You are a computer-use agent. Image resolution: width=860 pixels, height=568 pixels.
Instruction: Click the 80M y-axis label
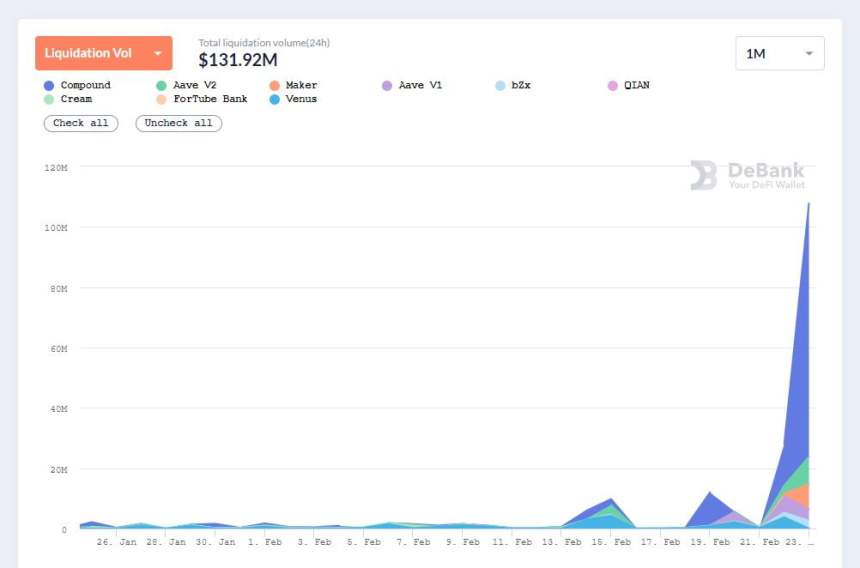(x=59, y=288)
